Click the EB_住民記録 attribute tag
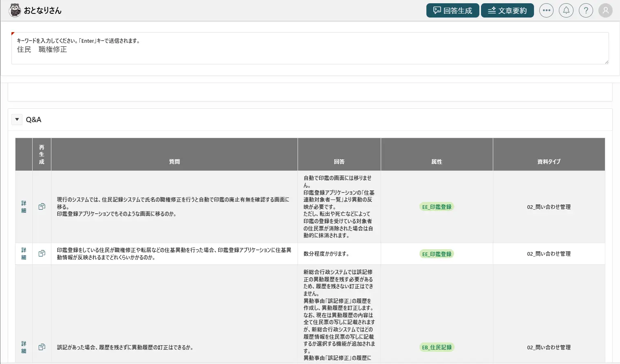Screen dimensions: 620x364 pyautogui.click(x=437, y=347)
